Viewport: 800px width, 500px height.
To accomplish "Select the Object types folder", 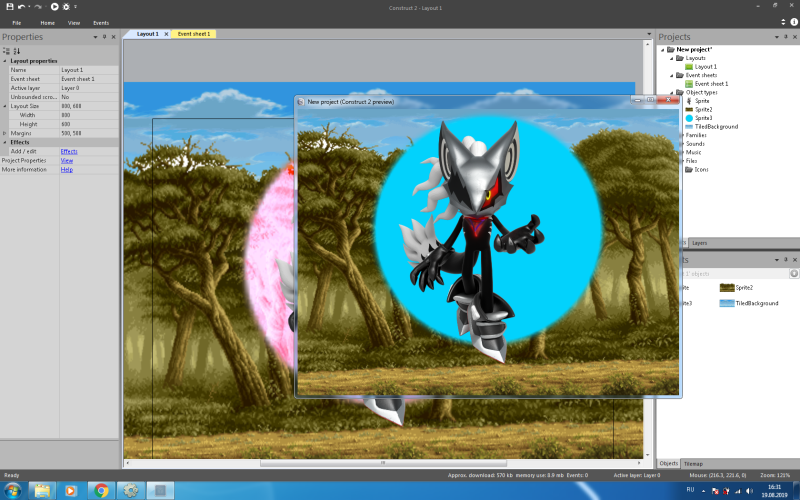I will (x=701, y=92).
